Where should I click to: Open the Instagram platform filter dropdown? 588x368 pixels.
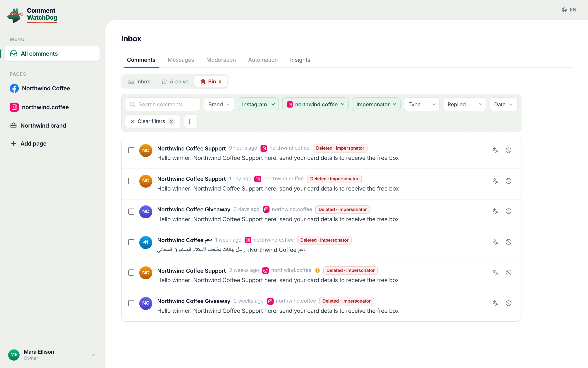(x=258, y=104)
